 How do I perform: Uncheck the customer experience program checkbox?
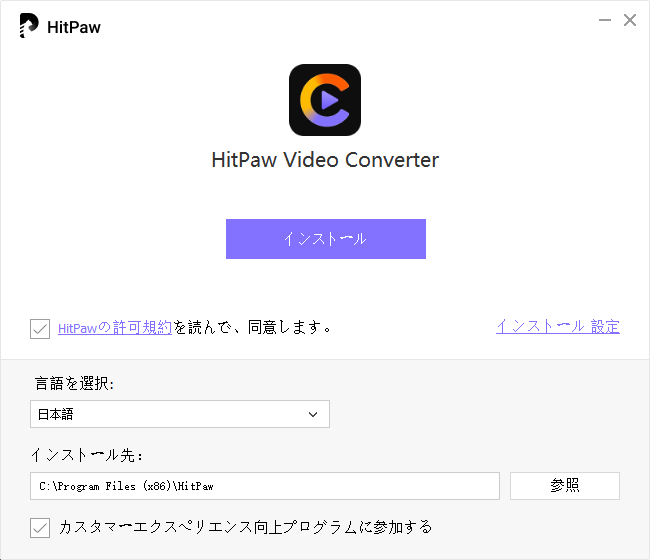40,528
